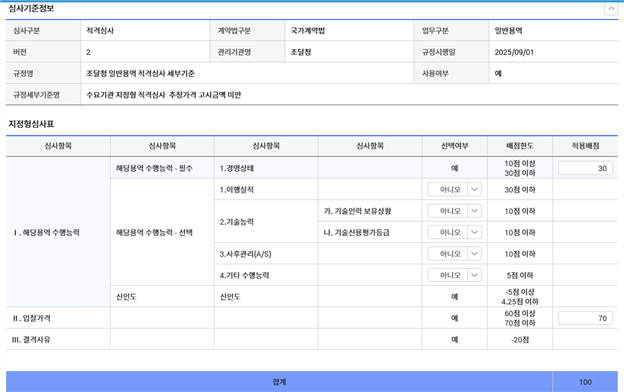Click the 심사기준정보 section title

coord(31,8)
